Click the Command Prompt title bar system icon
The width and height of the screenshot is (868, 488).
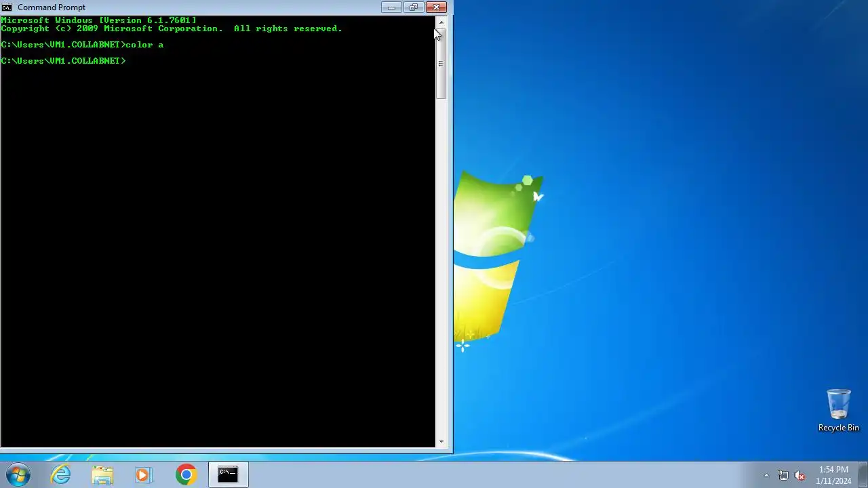click(7, 7)
